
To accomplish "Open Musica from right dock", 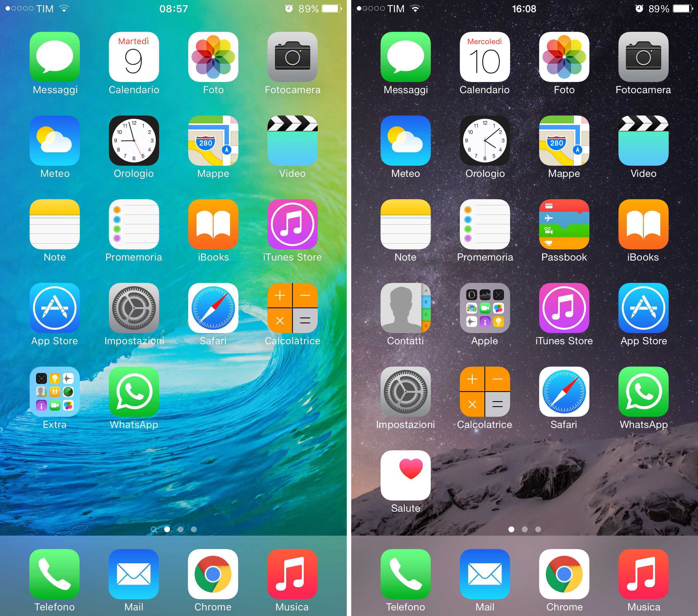I will (643, 576).
